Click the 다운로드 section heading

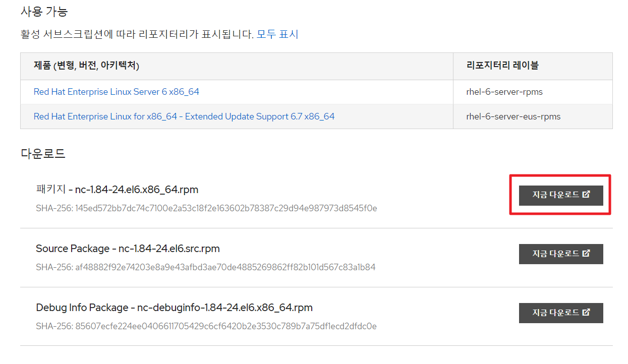[43, 154]
